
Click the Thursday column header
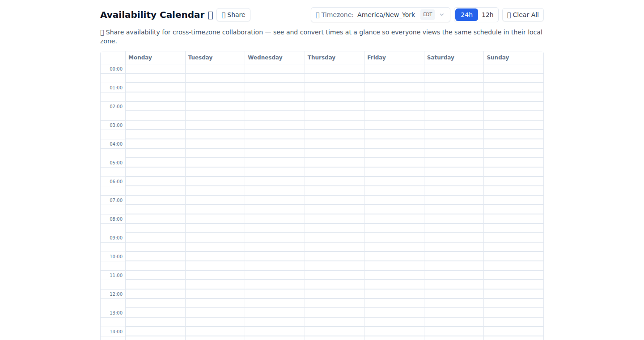(335, 58)
